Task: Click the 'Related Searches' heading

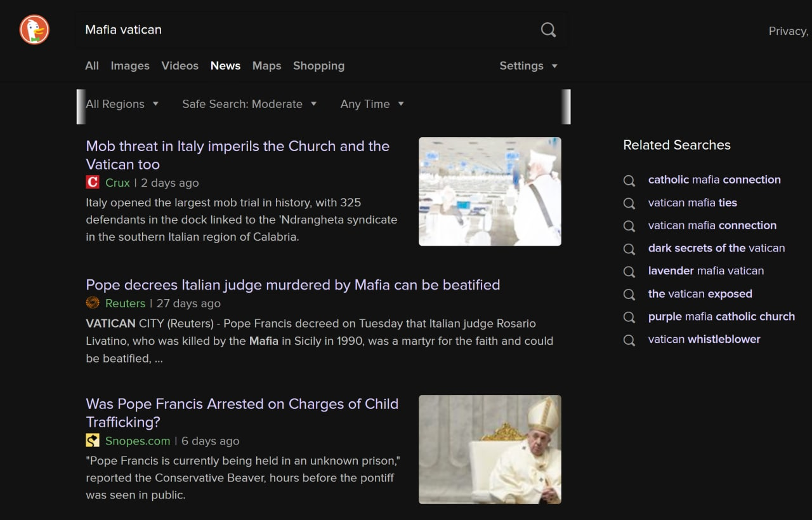Action: [677, 145]
